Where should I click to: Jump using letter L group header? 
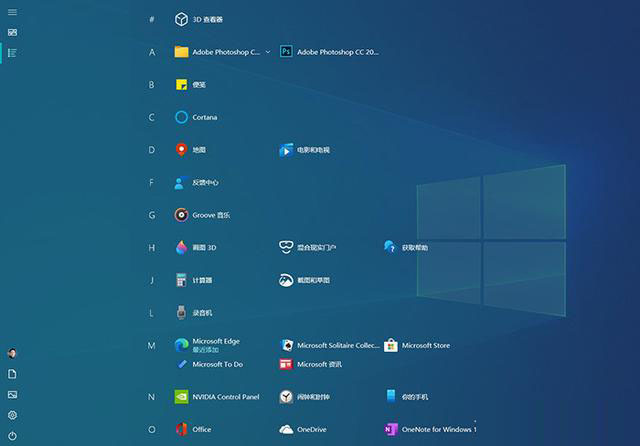(151, 313)
